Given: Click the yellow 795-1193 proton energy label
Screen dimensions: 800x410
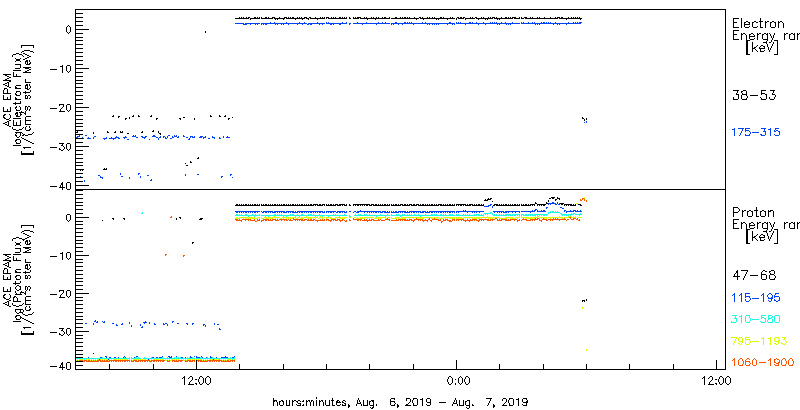Looking at the screenshot, I should 760,341.
